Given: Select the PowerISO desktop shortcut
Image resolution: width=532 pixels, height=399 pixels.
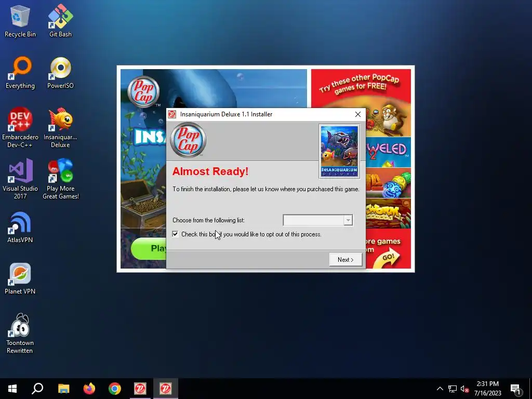Looking at the screenshot, I should 60,73.
